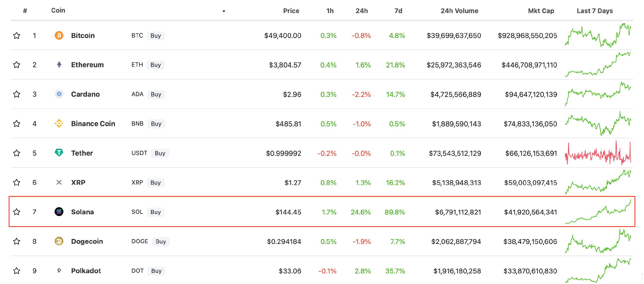Click Solana price $144.45
The image size is (644, 284).
(x=288, y=212)
